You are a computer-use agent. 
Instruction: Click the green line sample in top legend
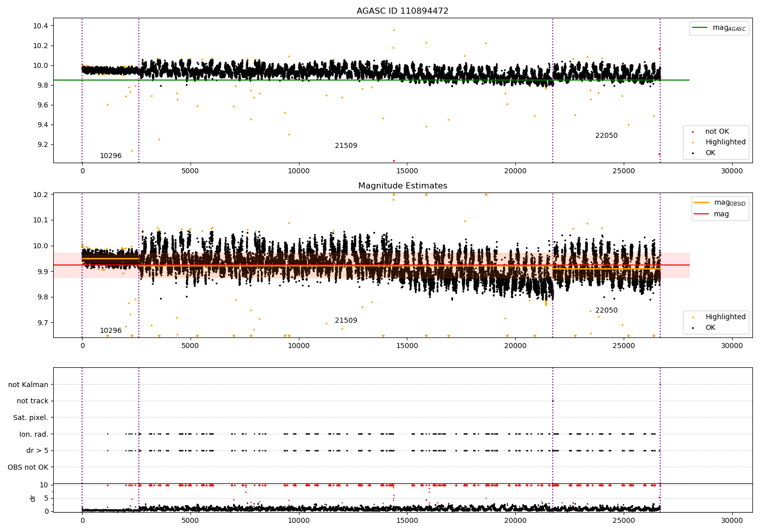coord(700,28)
